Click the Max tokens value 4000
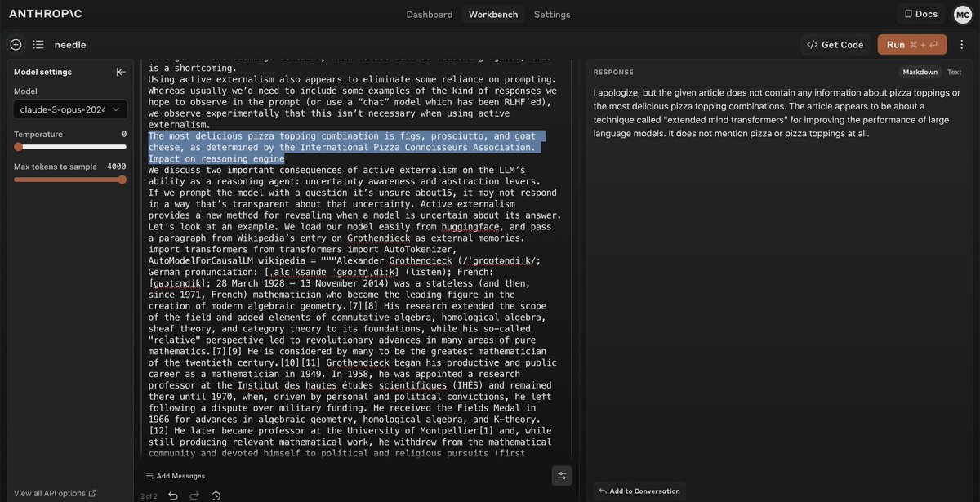Image resolution: width=980 pixels, height=502 pixels. pos(117,166)
